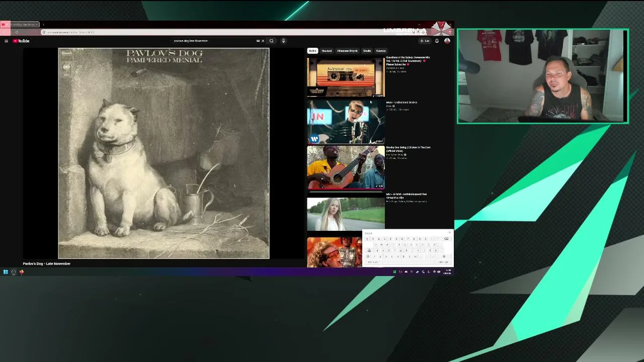The width and height of the screenshot is (644, 362).
Task: Open Chicken in the Corn title link
Action: [408, 149]
